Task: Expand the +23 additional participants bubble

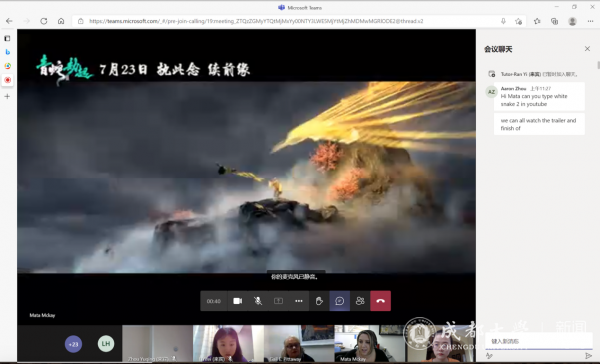Action: point(73,344)
